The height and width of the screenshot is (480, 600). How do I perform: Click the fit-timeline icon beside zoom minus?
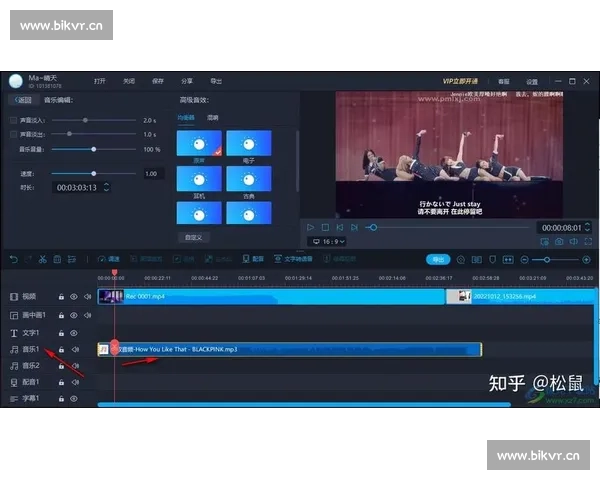click(x=508, y=260)
